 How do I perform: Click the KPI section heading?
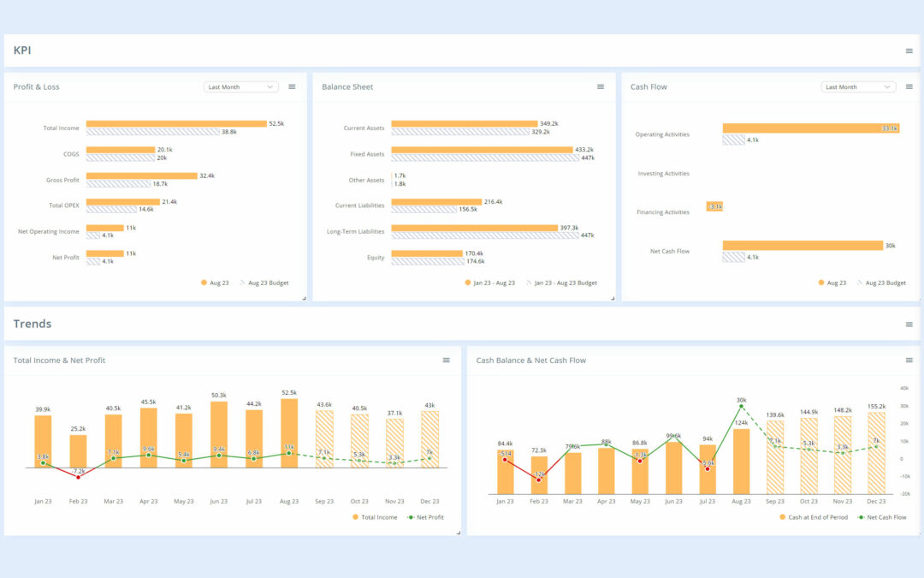[22, 51]
